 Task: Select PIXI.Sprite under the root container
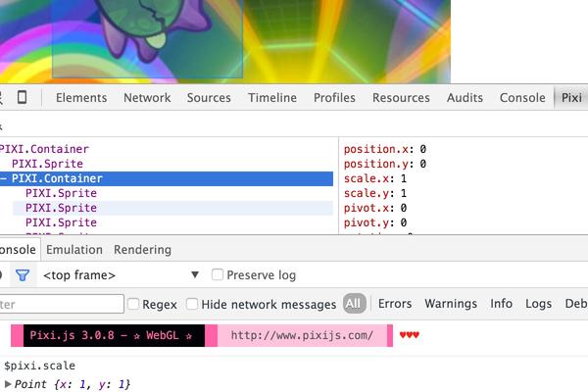pos(47,164)
